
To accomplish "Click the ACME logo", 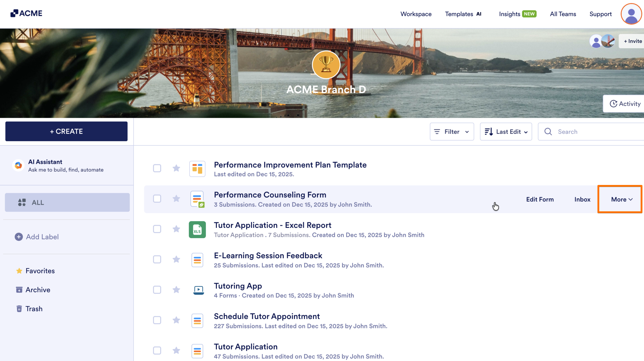I will pyautogui.click(x=26, y=13).
